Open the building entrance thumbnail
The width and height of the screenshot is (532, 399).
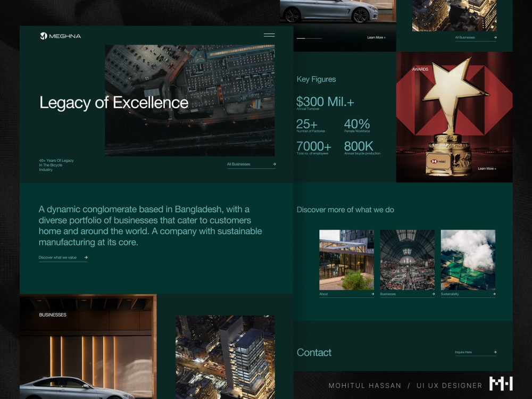[x=346, y=260]
